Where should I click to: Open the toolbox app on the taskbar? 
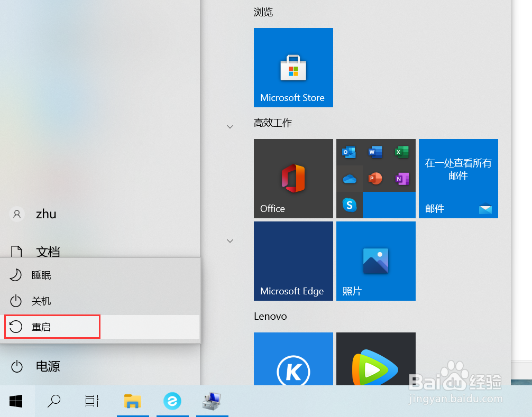(212, 401)
